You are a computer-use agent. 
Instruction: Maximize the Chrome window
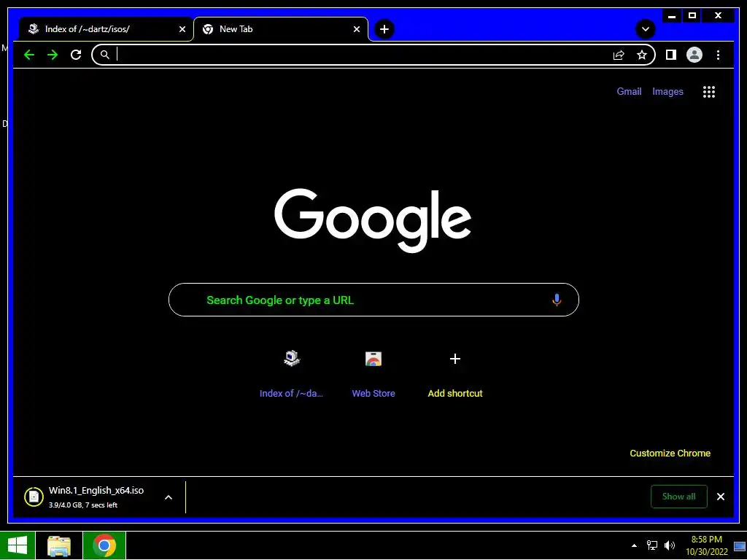point(692,16)
